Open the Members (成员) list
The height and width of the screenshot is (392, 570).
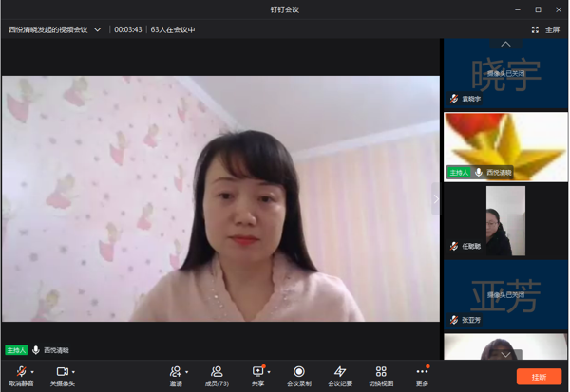(217, 373)
